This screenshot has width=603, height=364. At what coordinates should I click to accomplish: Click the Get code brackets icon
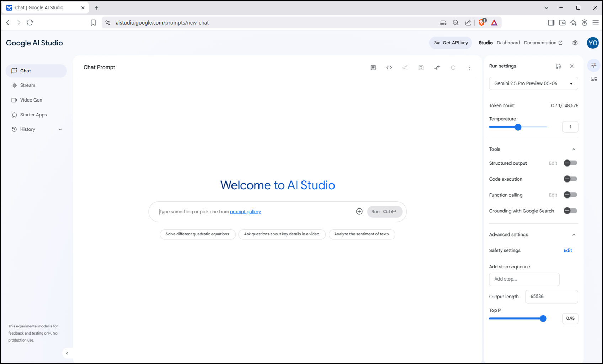tap(389, 67)
